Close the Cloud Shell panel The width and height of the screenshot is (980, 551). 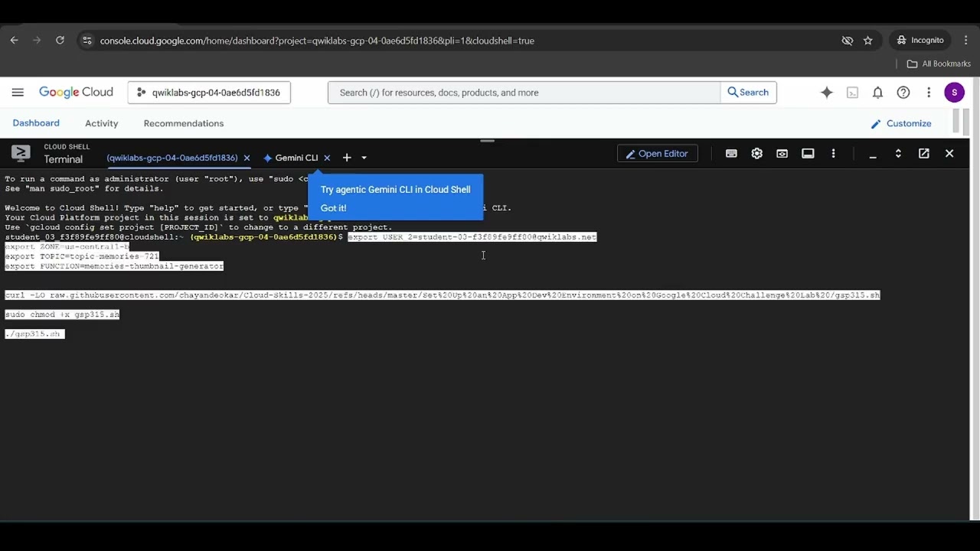(x=949, y=154)
